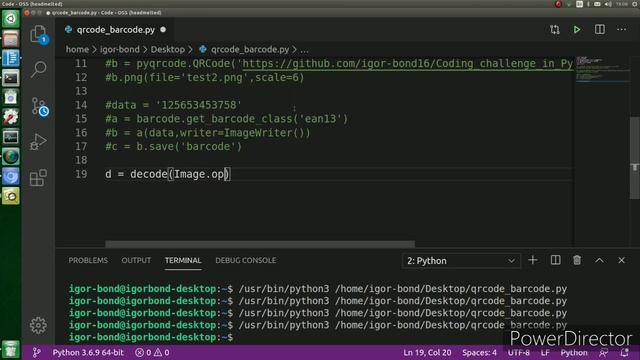Click the compare changes icon in editor toolbar
The height and width of the screenshot is (360, 640).
555,29
